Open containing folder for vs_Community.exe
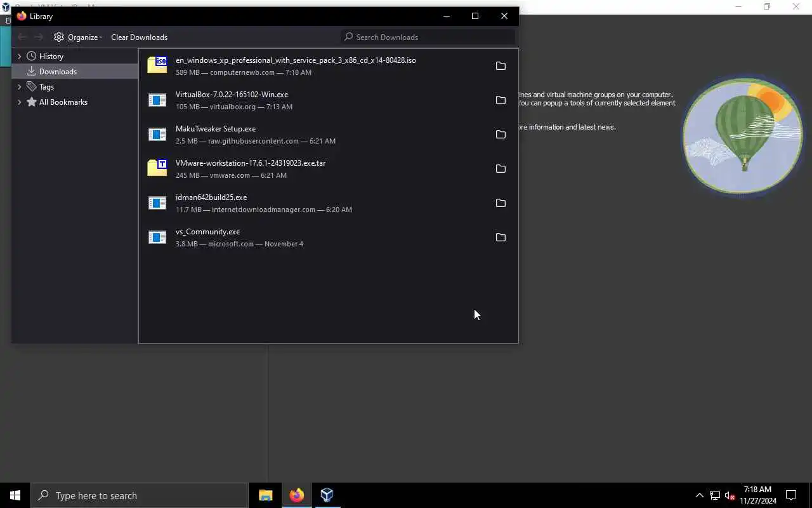 [x=501, y=237]
